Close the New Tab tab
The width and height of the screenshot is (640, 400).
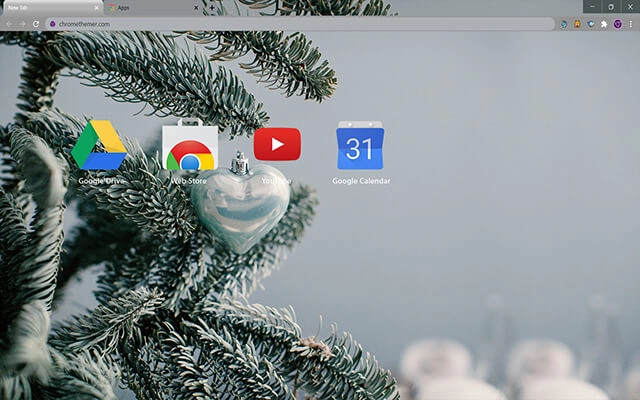[x=97, y=8]
